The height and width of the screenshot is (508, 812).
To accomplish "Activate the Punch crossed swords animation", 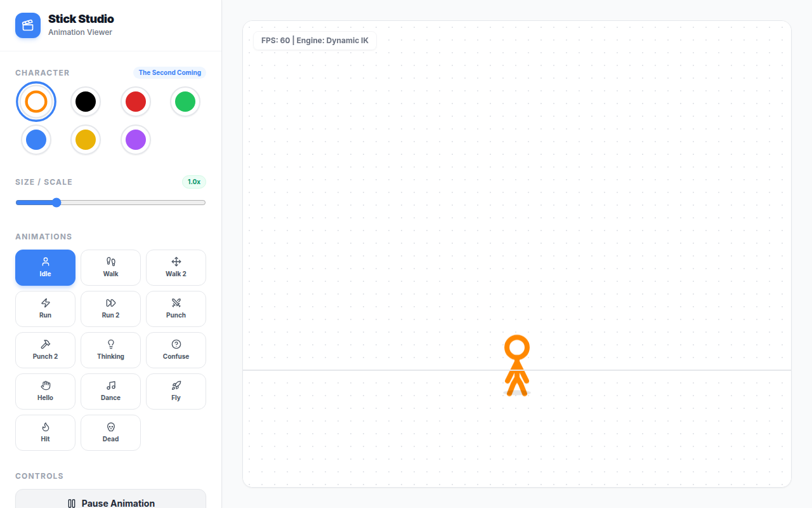I will point(176,309).
